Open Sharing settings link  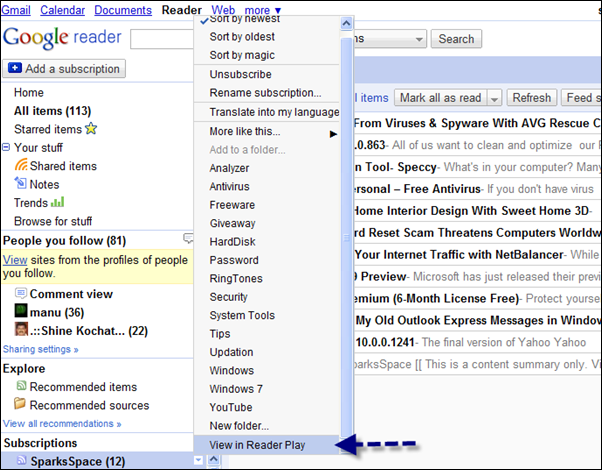tap(41, 349)
